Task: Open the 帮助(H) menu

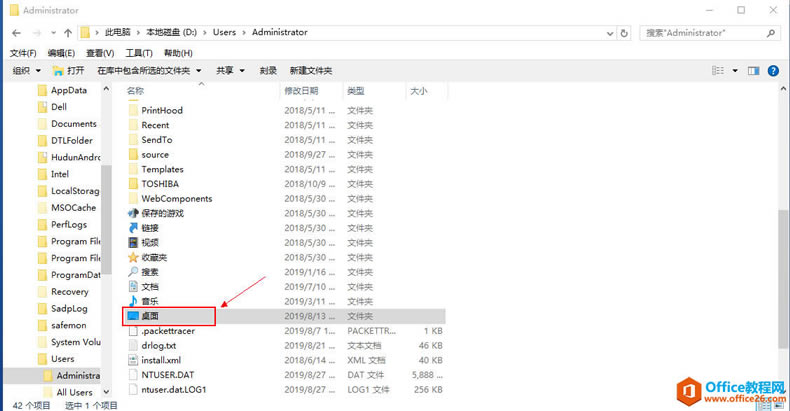Action: [178, 53]
